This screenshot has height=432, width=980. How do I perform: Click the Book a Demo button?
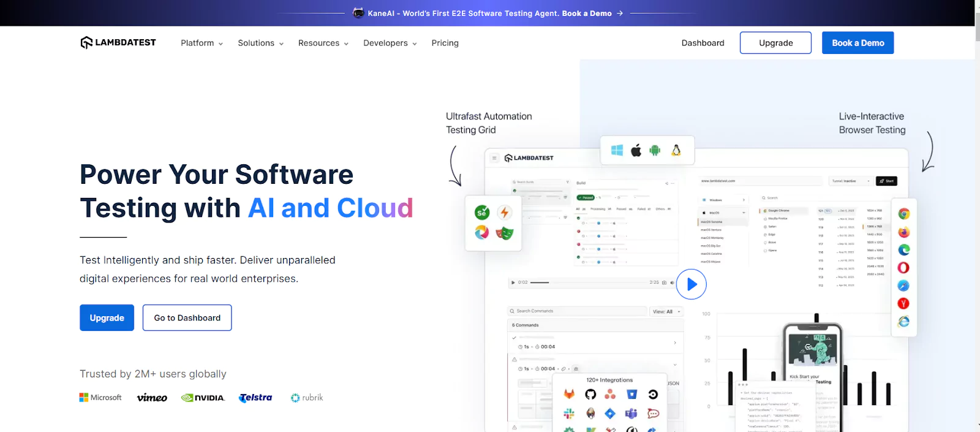click(x=858, y=43)
